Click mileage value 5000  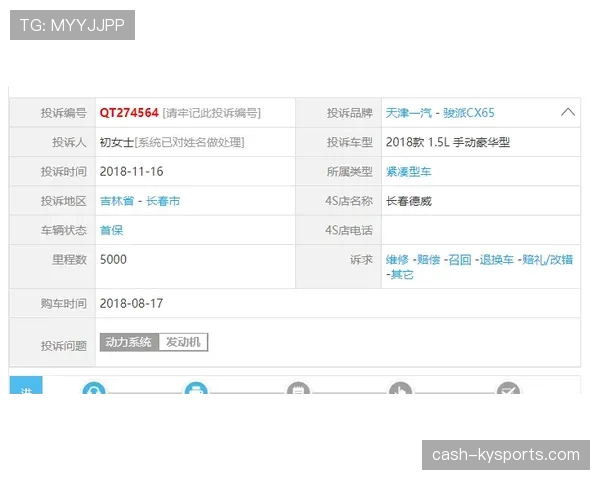click(113, 260)
